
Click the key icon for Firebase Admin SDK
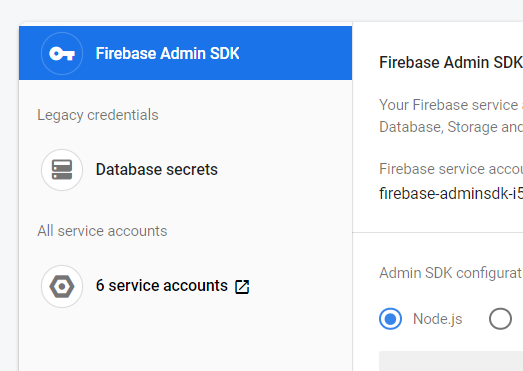[x=62, y=53]
